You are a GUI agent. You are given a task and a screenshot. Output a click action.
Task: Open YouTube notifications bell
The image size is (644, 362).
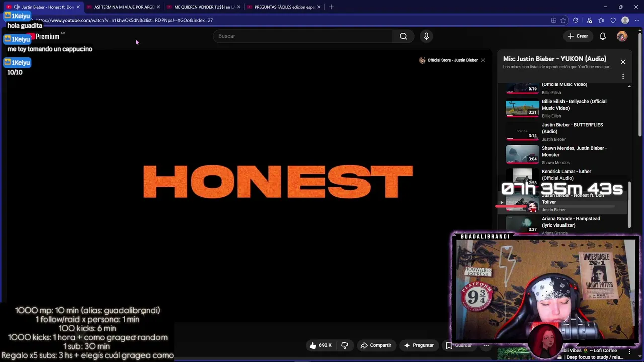coord(603,36)
